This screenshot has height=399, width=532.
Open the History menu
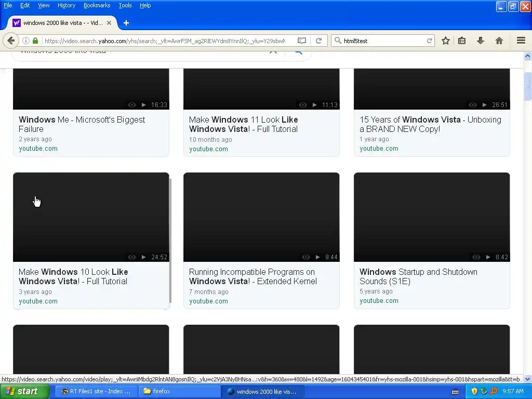tap(66, 5)
